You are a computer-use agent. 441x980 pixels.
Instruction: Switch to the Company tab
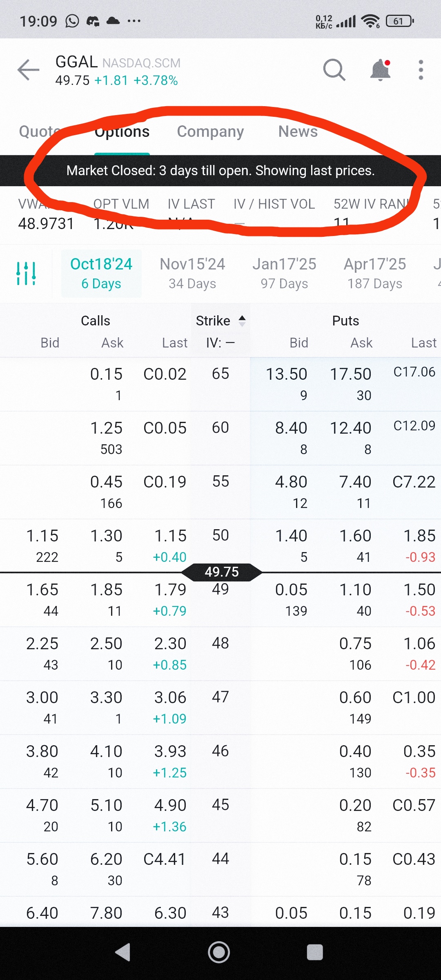coord(210,131)
